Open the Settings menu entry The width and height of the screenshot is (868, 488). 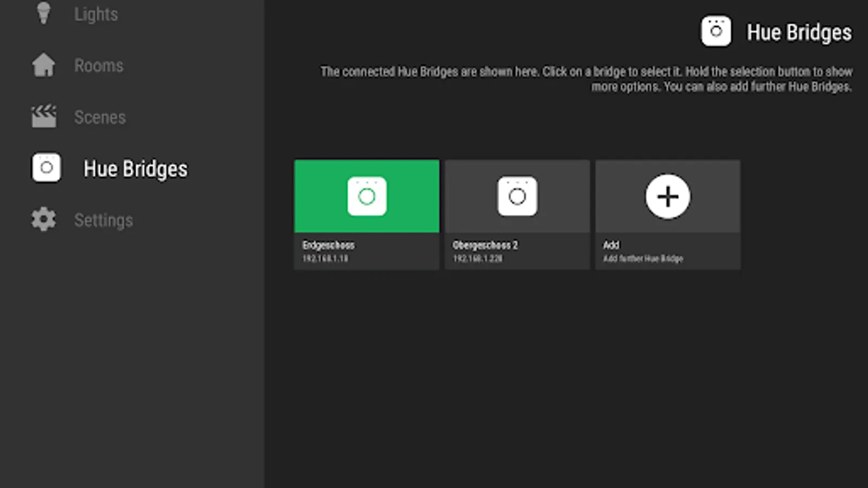tap(104, 220)
